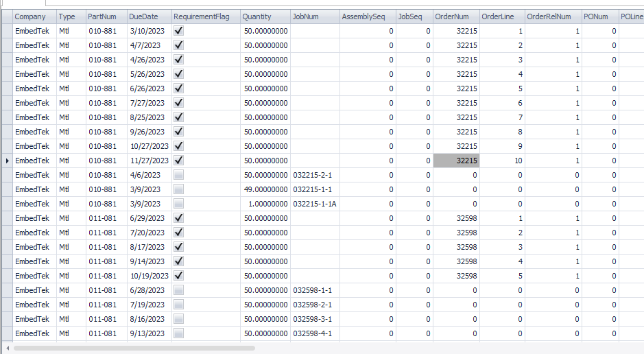Screen dimensions: 644x354
Task: Click the RequirementFlag column header
Action: [x=206, y=17]
